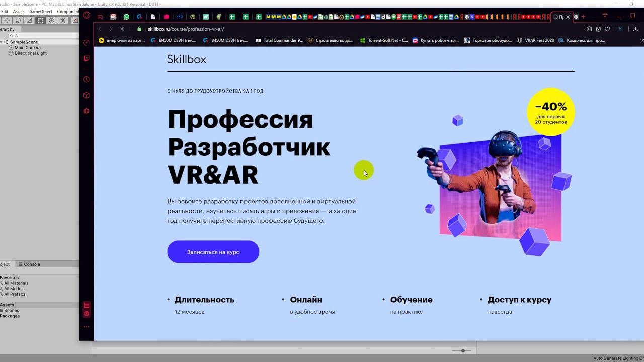Go back in browser history
Image resolution: width=644 pixels, height=362 pixels.
100,29
